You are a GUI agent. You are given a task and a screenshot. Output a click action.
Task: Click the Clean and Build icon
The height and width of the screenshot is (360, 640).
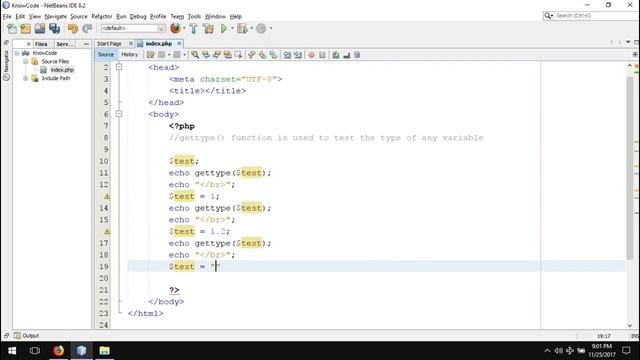(x=209, y=29)
